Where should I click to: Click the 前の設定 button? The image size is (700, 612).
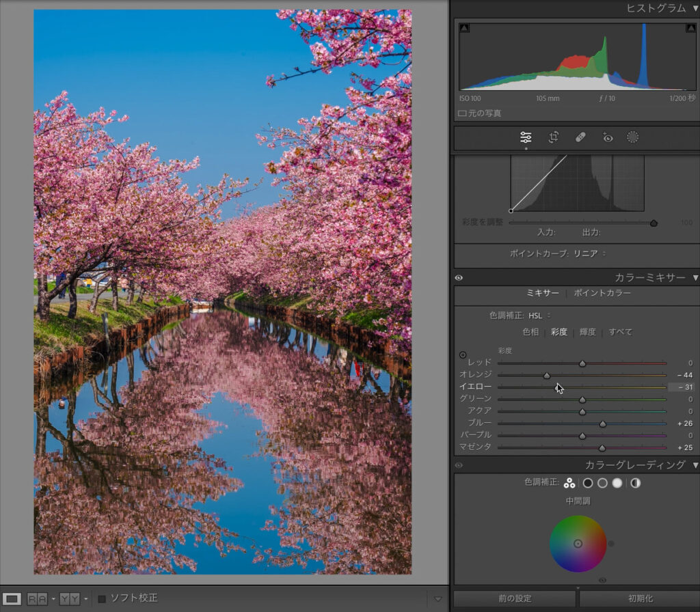(514, 598)
